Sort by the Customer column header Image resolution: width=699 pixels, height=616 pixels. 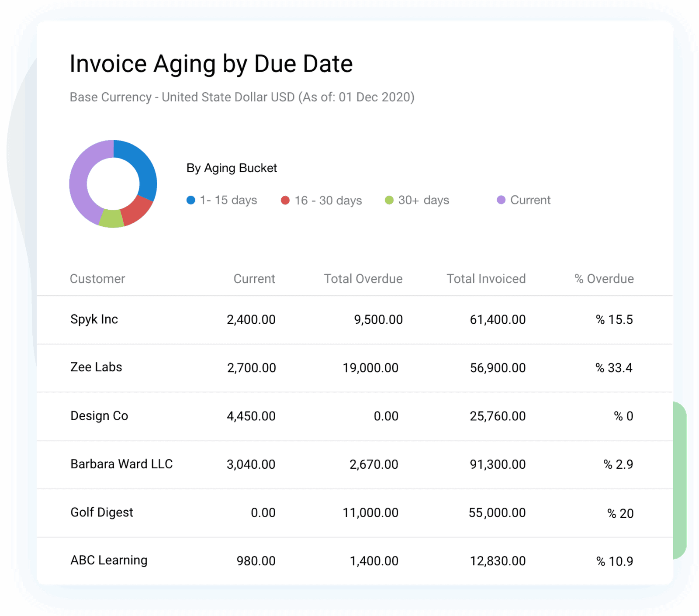coord(97,279)
